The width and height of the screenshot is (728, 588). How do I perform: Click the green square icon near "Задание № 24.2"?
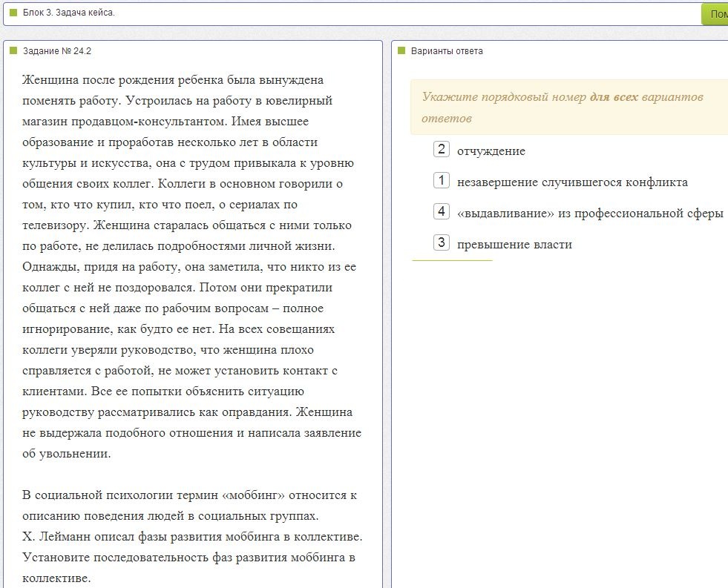pyautogui.click(x=13, y=50)
